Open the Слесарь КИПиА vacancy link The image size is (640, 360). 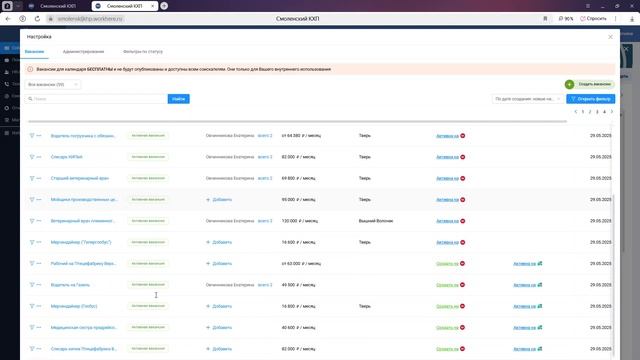click(x=67, y=157)
